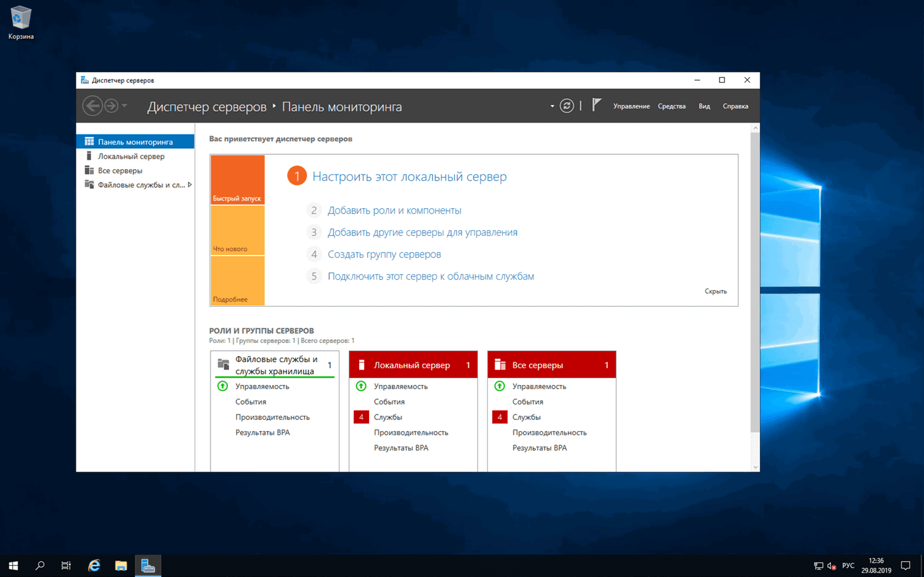Open Службы in Локальный сервер tile

pyautogui.click(x=388, y=417)
